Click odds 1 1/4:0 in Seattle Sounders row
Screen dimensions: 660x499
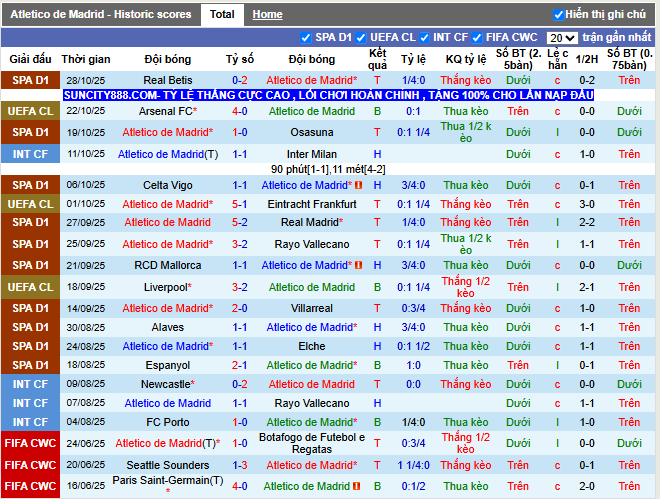tap(413, 465)
